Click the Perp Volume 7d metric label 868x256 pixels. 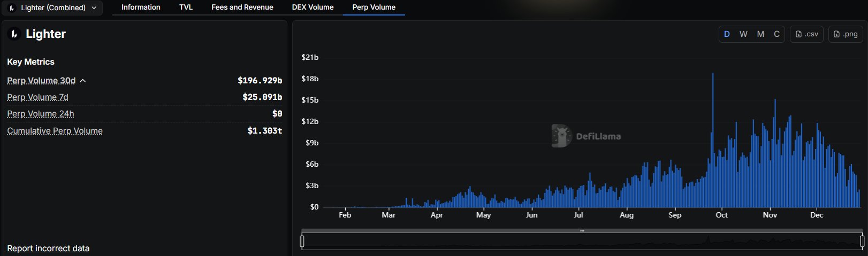coord(37,97)
